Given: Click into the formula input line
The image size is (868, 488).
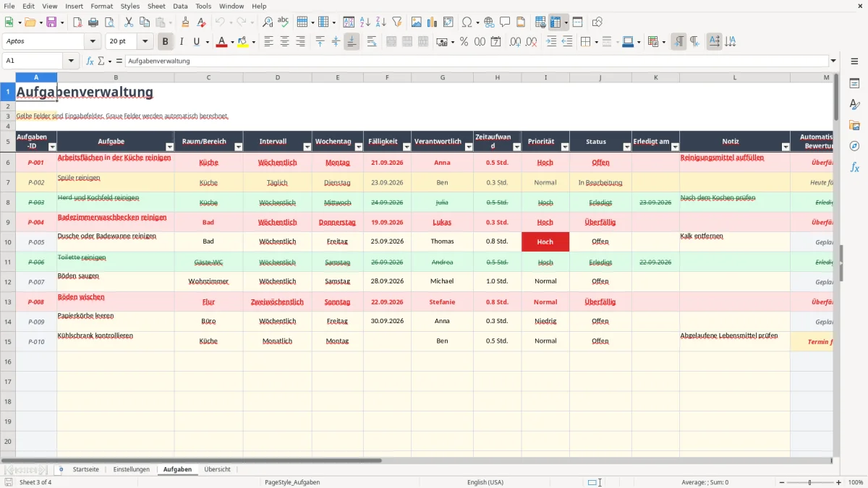Looking at the screenshot, I should pos(476,61).
